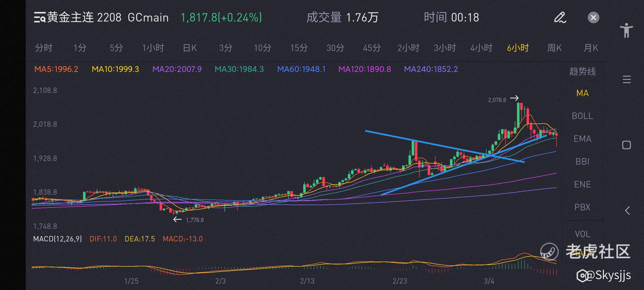644x290 pixels.
Task: Switch to the 3小时 timeframe
Action: click(445, 48)
